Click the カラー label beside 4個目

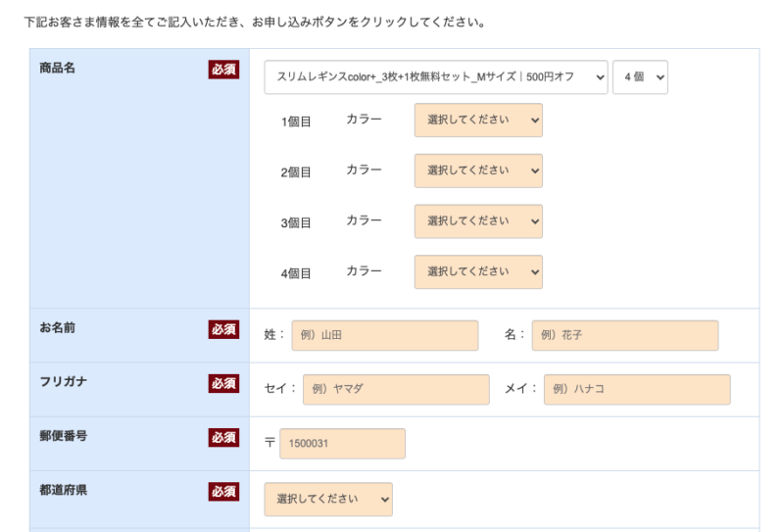click(x=364, y=270)
